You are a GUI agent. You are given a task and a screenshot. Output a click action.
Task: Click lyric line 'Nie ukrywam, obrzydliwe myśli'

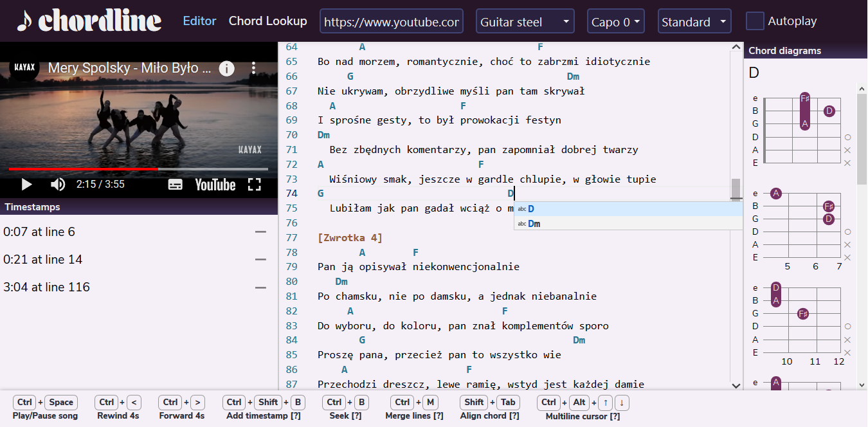(x=451, y=91)
